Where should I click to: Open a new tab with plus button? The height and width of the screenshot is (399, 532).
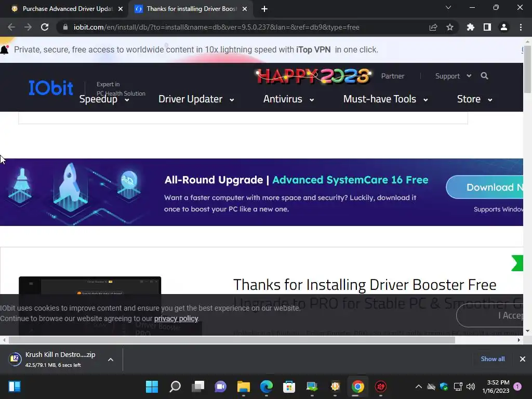coord(264,9)
